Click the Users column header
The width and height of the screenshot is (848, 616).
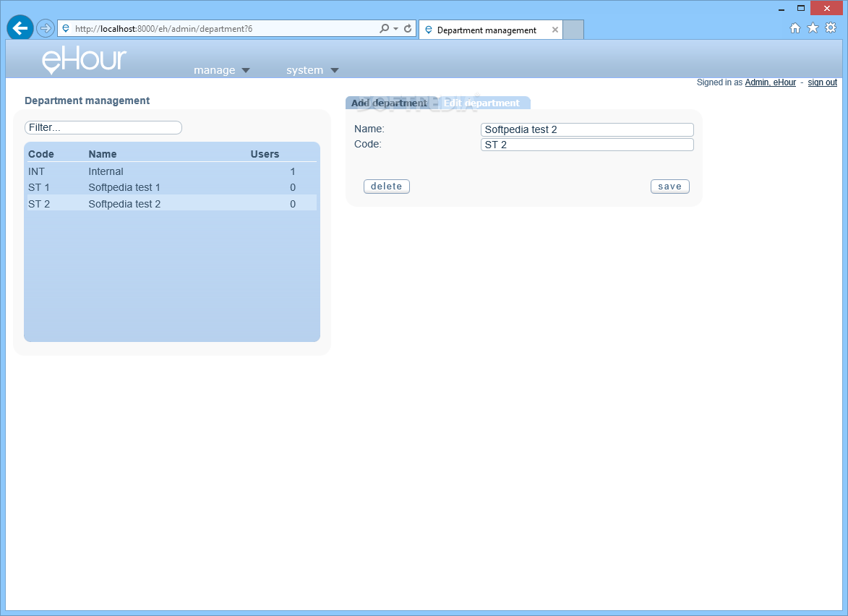(265, 154)
